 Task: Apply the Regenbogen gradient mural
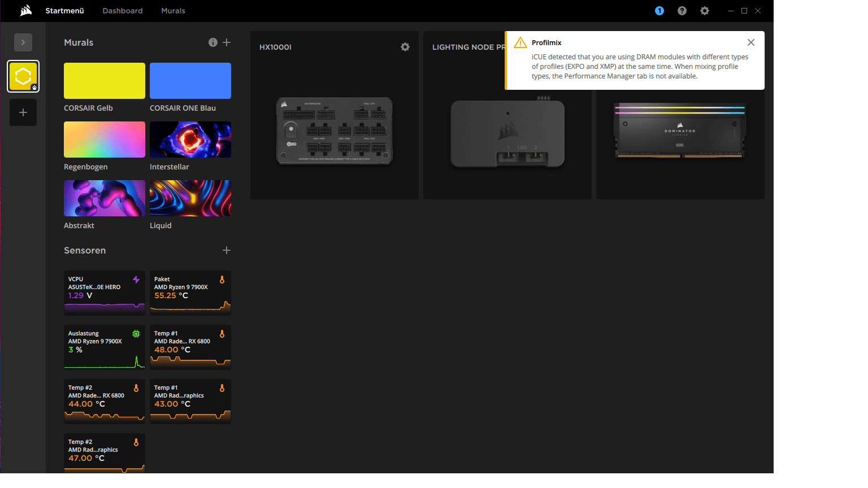point(105,140)
